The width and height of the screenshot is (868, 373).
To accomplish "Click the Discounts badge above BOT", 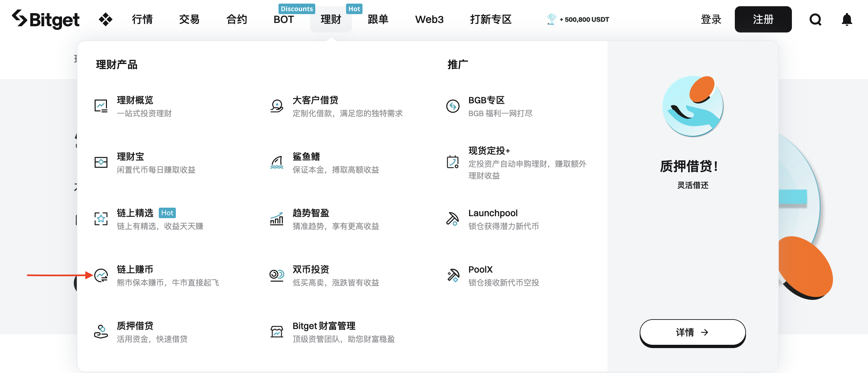I will coord(297,9).
